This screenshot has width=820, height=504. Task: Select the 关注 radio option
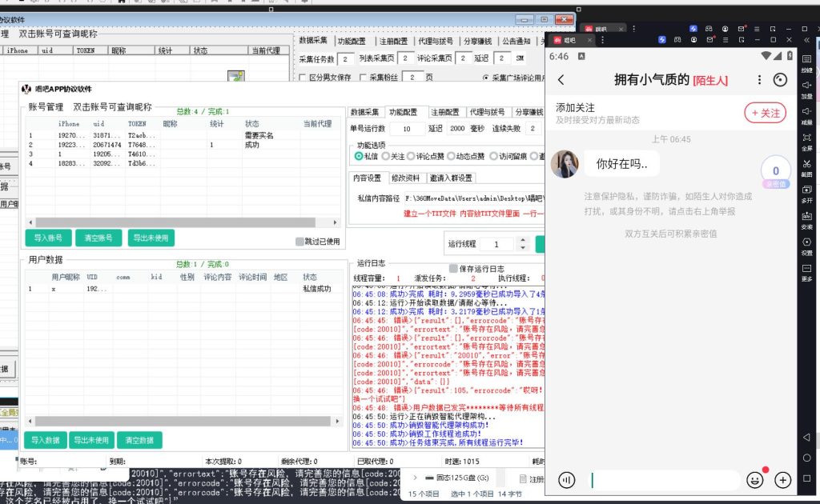coord(386,156)
